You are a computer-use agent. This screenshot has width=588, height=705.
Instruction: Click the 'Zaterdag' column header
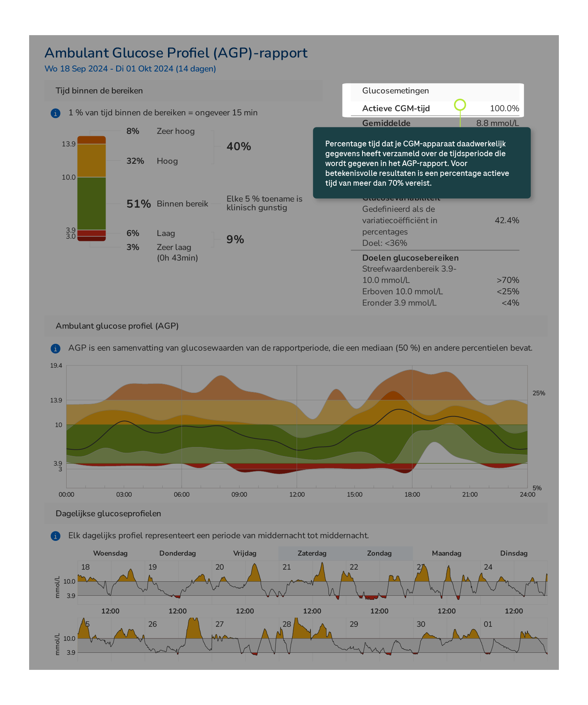[x=312, y=553]
